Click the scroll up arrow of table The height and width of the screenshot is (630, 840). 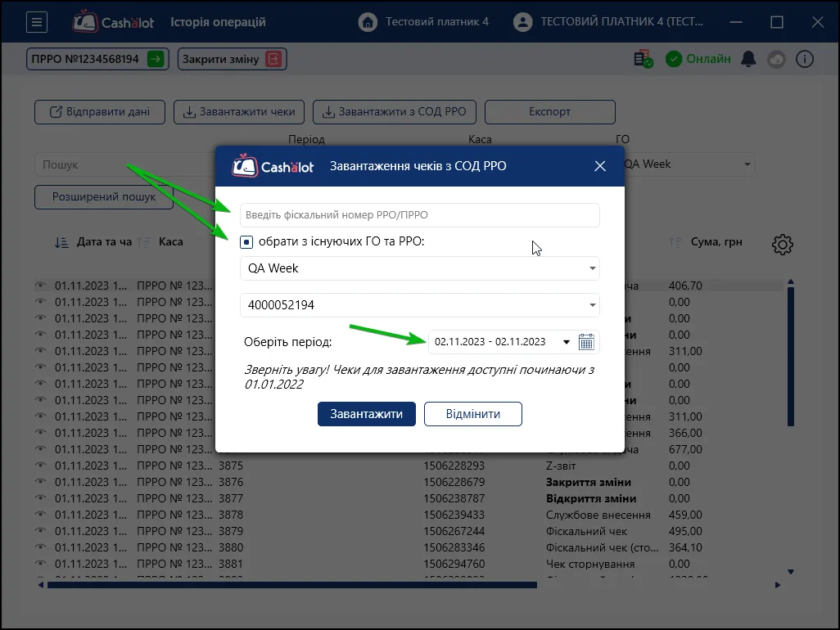coord(791,281)
